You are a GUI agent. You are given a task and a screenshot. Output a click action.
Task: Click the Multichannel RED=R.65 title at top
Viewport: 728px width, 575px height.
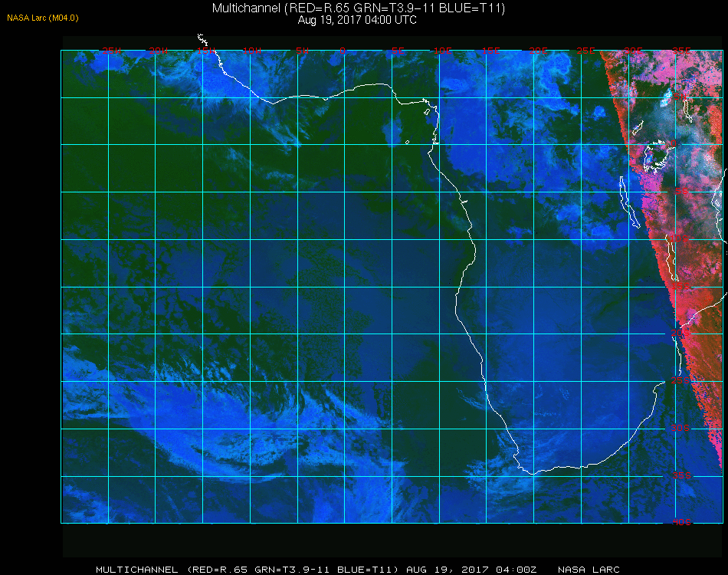click(359, 8)
